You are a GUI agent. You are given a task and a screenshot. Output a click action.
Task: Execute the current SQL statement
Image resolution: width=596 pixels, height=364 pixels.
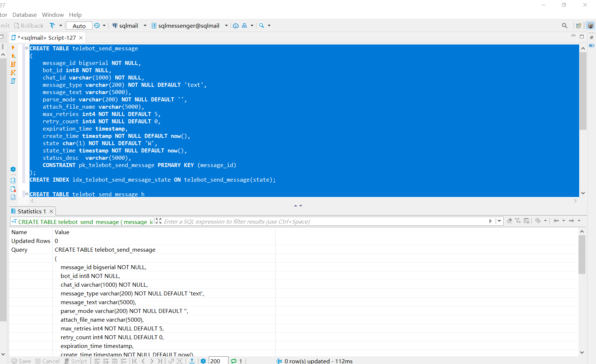point(13,47)
